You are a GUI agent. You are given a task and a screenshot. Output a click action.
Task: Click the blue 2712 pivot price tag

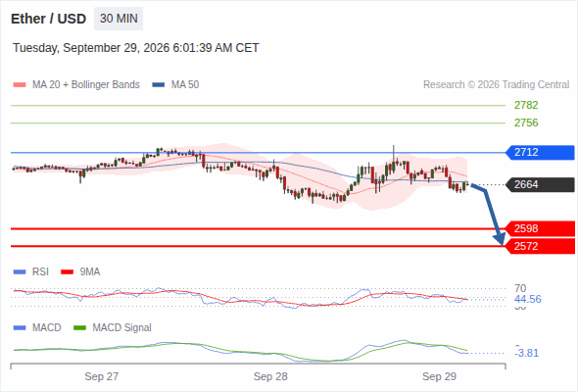540,152
